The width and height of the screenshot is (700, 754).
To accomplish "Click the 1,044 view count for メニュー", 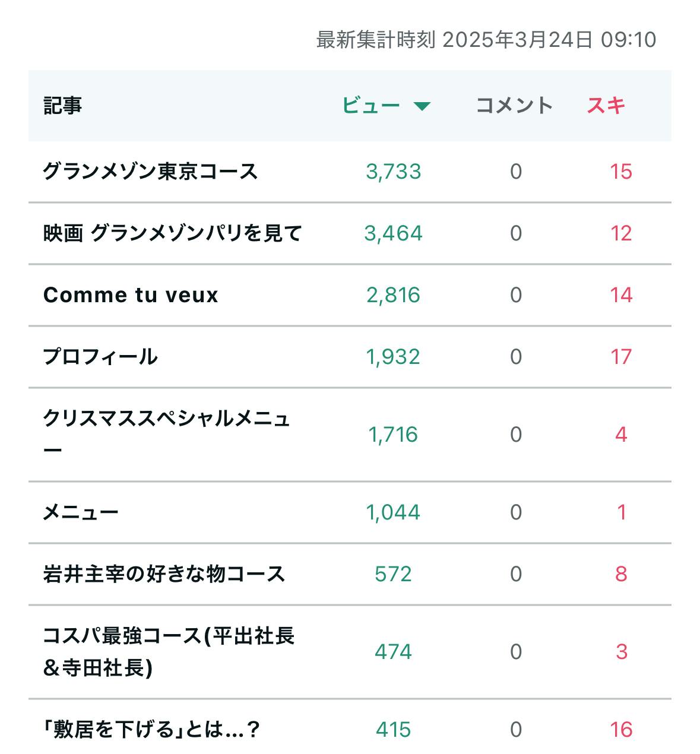I will [x=394, y=512].
